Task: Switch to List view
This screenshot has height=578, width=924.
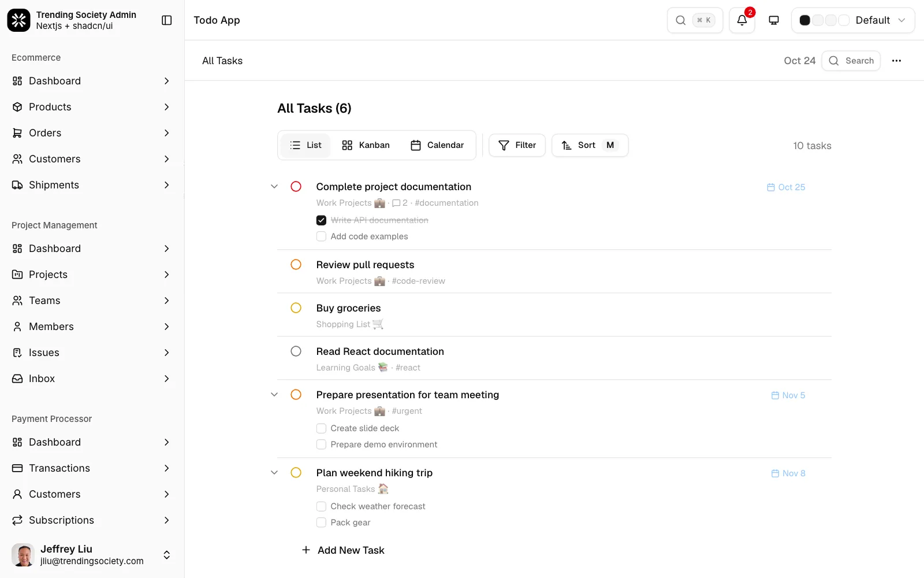Action: click(x=305, y=145)
